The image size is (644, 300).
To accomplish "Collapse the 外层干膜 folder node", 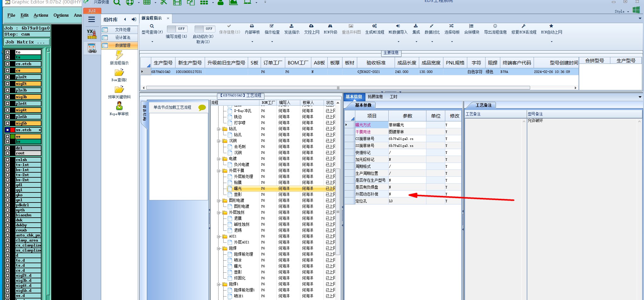I will pyautogui.click(x=218, y=171).
